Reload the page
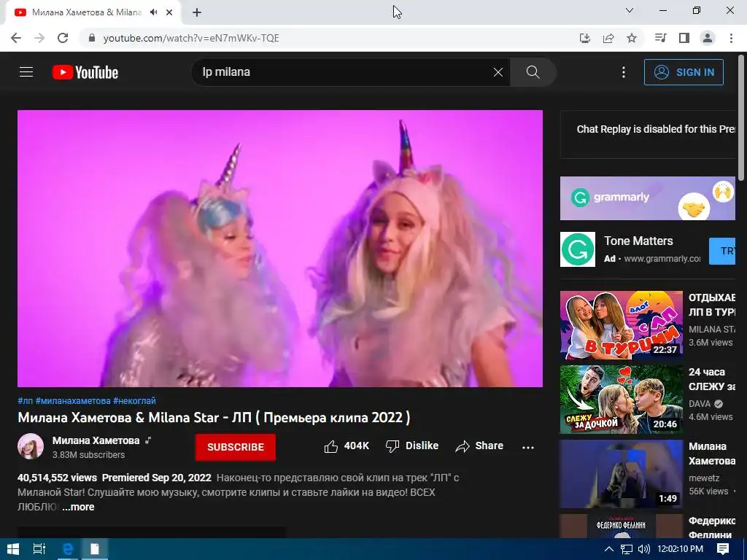The height and width of the screenshot is (560, 747). tap(63, 38)
